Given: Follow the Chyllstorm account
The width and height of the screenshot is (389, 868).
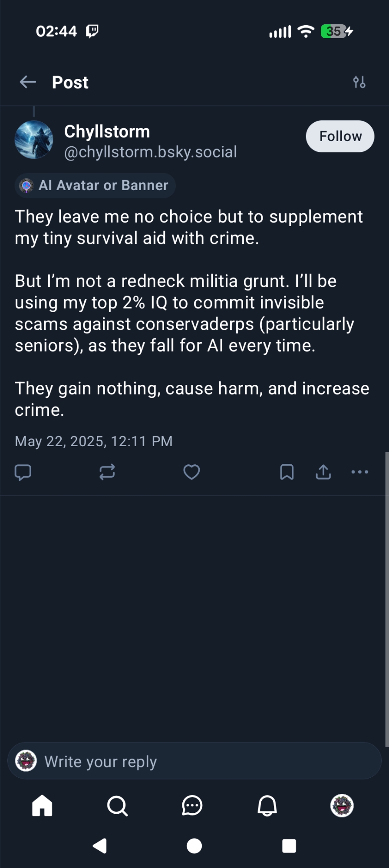Looking at the screenshot, I should click(340, 136).
